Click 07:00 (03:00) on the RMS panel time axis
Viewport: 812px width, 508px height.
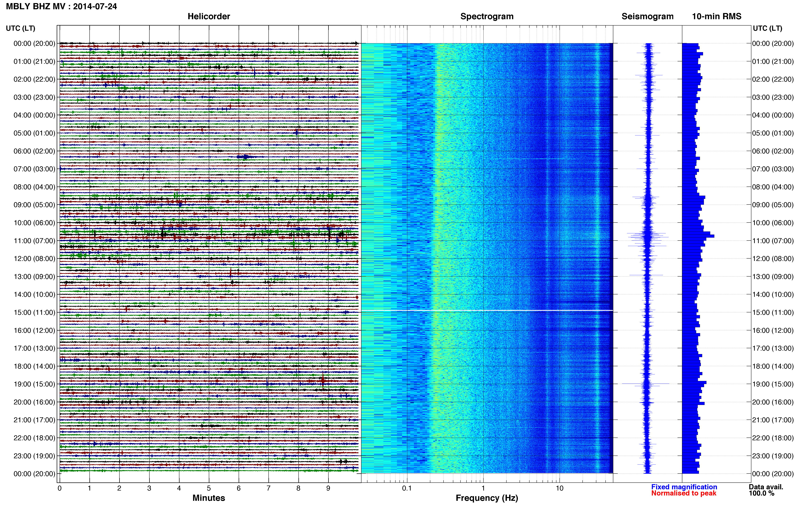773,169
